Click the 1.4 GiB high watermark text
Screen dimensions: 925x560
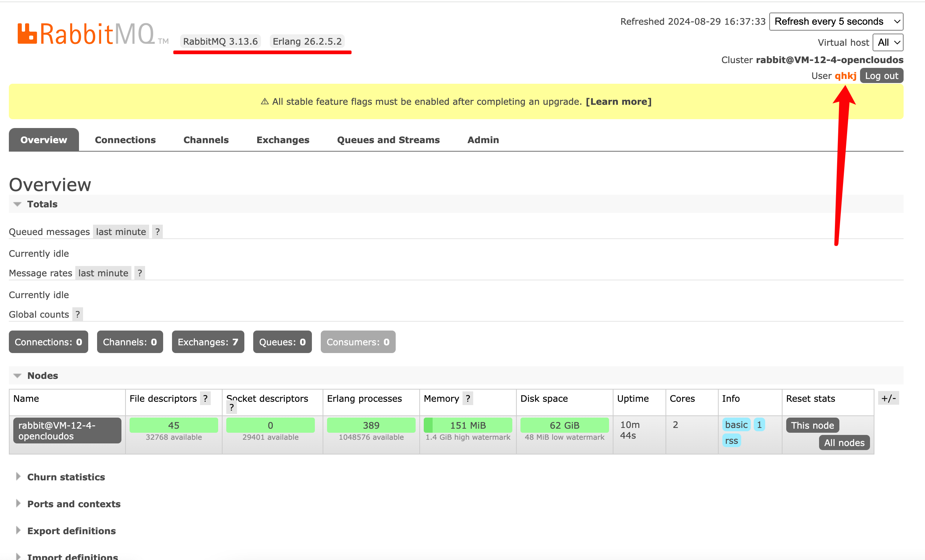point(468,438)
